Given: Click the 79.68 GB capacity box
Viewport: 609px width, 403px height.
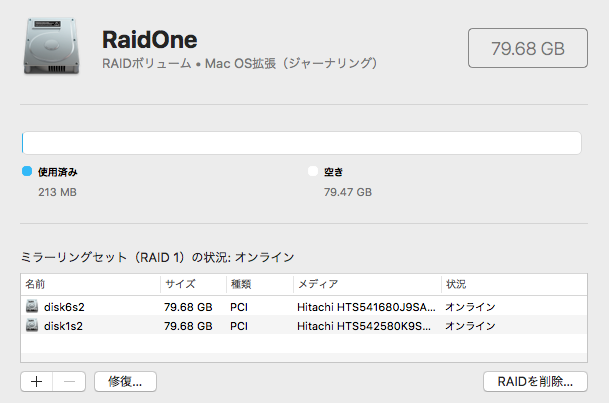Looking at the screenshot, I should (x=528, y=48).
